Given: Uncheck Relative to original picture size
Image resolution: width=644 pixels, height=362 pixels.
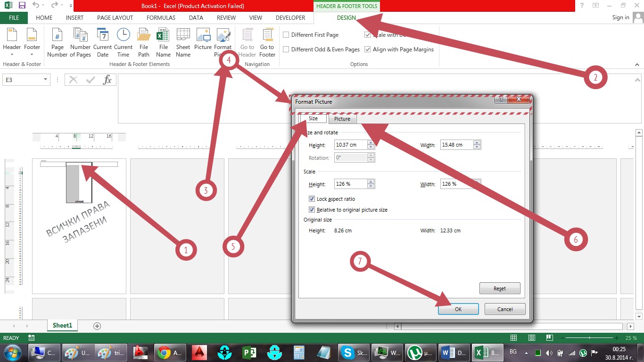Looking at the screenshot, I should 312,210.
